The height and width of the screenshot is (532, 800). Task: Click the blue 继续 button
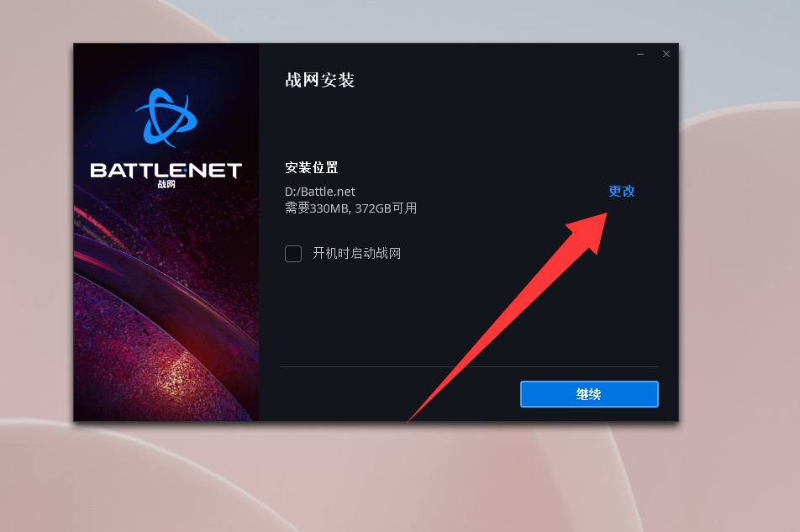tap(589, 394)
